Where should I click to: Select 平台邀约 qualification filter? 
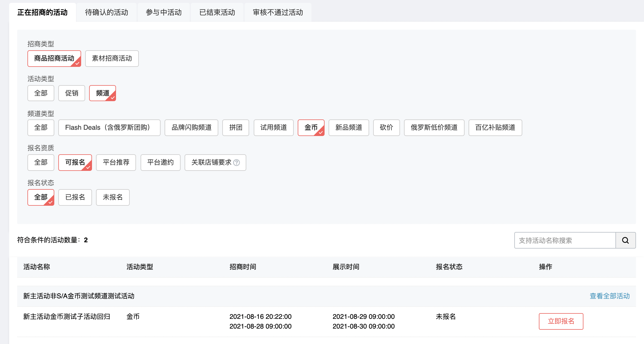[x=161, y=163]
